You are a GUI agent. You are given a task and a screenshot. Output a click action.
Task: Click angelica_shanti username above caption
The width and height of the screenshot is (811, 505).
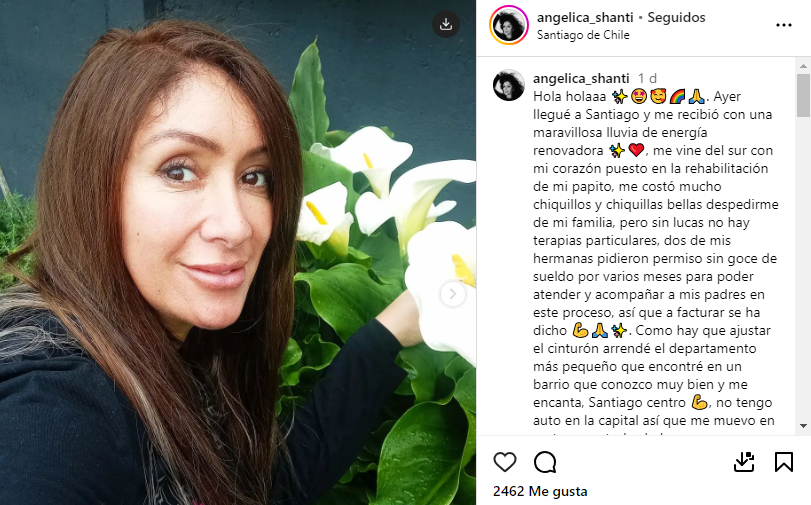581,78
